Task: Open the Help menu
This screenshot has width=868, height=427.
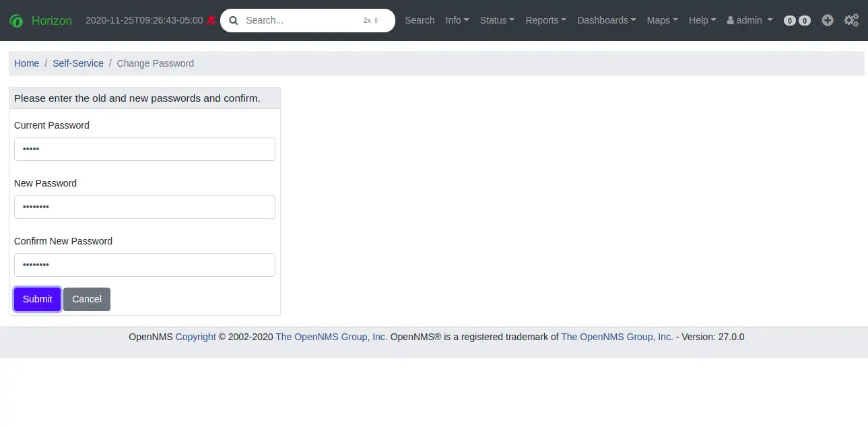Action: pyautogui.click(x=702, y=20)
